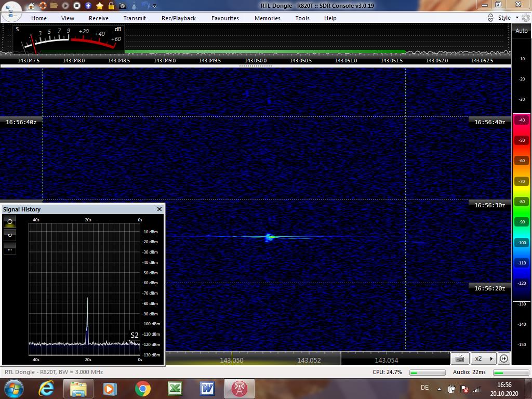Click the lifebuoy help icon
This screenshot has height=399, width=532.
43,5
